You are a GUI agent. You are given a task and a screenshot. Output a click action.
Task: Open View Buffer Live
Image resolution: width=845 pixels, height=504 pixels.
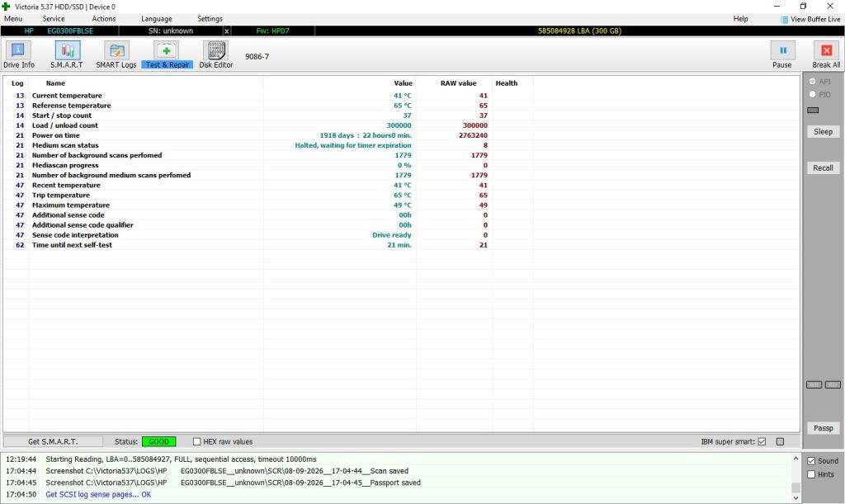pyautogui.click(x=810, y=20)
